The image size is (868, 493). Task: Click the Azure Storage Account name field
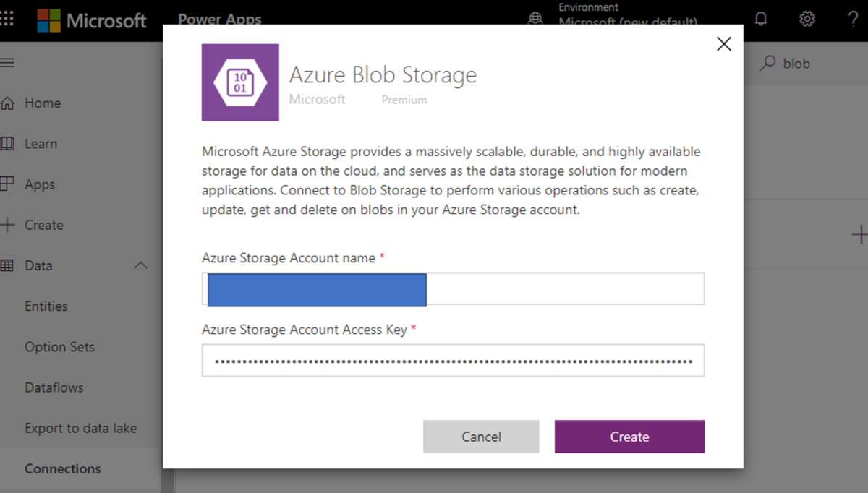coord(453,289)
